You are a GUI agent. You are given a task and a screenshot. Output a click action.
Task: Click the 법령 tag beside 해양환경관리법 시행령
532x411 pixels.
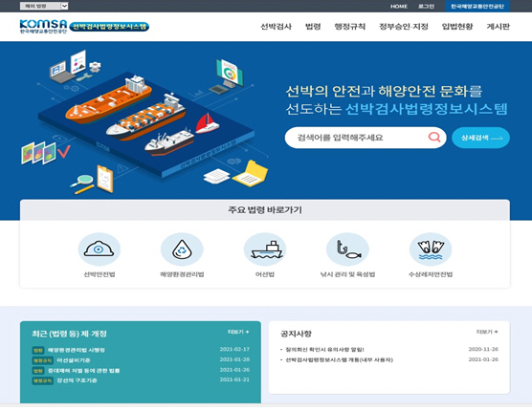pos(38,350)
